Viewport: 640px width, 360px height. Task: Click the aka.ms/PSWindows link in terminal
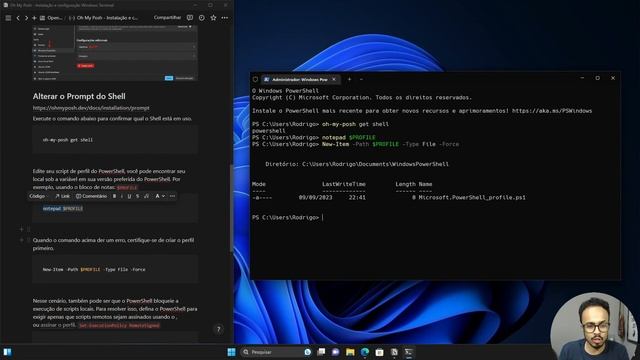coord(552,111)
